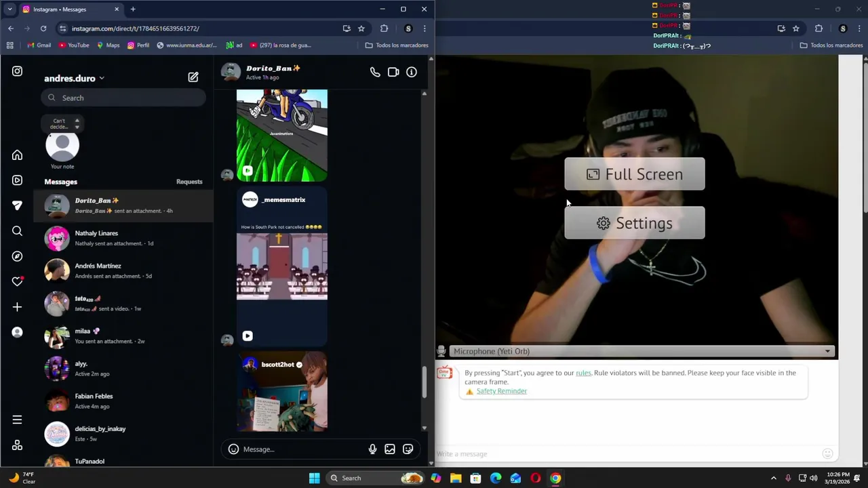Open Direct messages paper-plane sidebar icon

[x=17, y=205]
